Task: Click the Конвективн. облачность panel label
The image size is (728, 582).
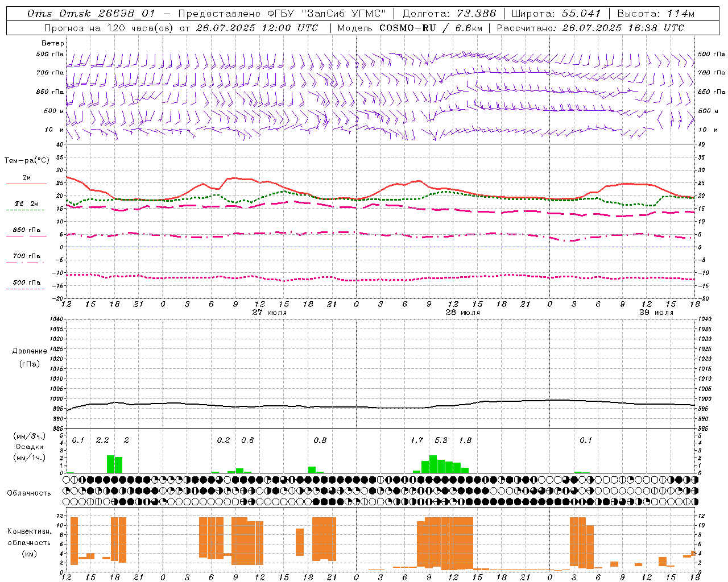Action: tap(29, 537)
